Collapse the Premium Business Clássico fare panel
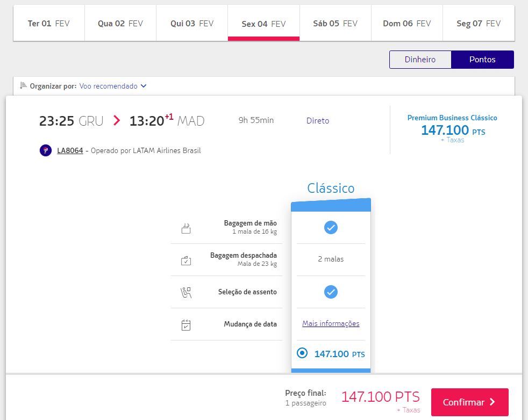528x420 pixels. point(452,129)
